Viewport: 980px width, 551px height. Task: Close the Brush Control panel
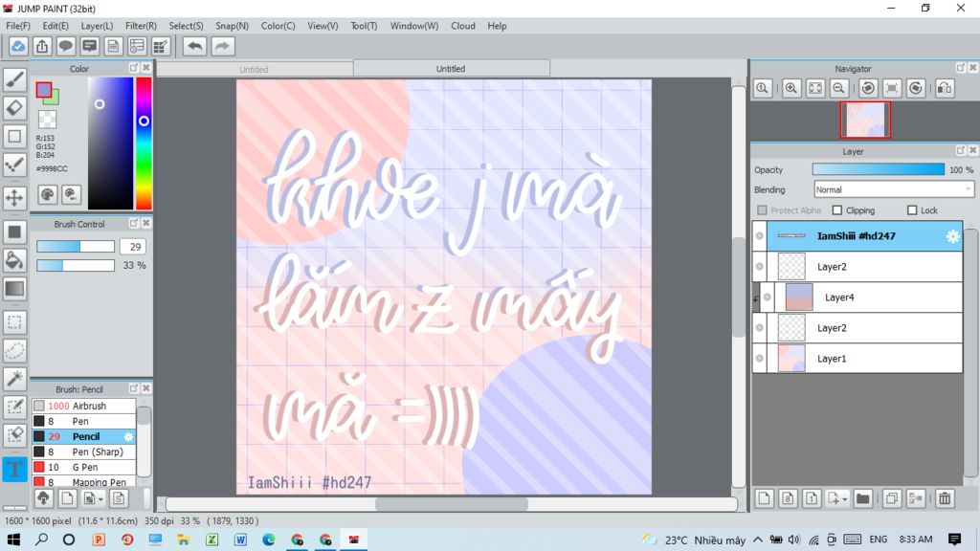coord(145,223)
